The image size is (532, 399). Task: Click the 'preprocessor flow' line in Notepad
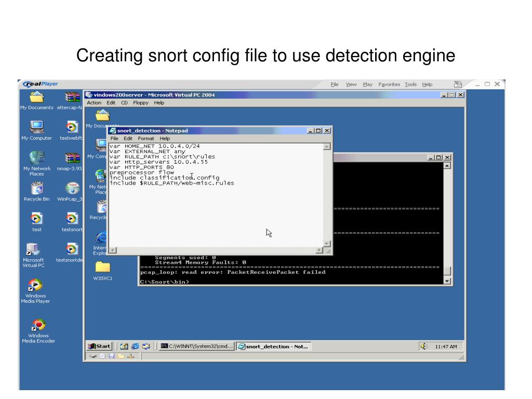pos(141,172)
